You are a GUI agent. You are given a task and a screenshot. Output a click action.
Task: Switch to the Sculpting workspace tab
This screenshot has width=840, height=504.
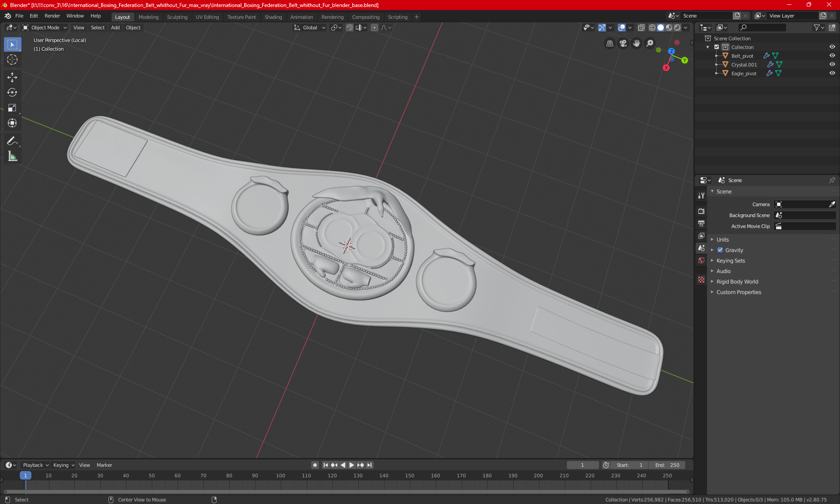point(177,17)
